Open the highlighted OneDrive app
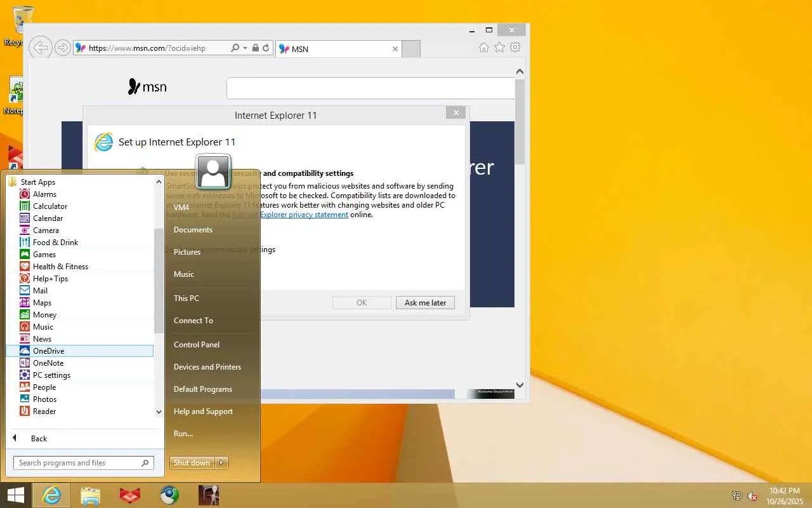This screenshot has height=508, width=812. click(x=79, y=351)
